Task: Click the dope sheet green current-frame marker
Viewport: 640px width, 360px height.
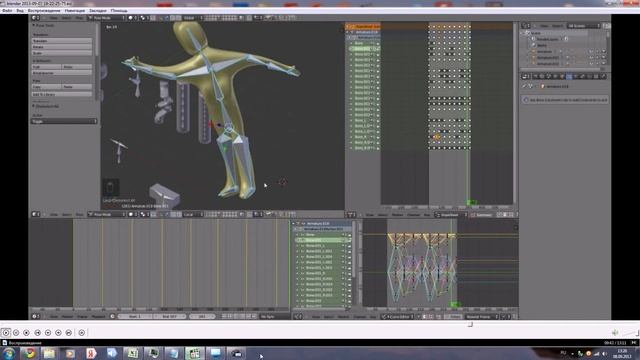Action: tap(471, 202)
